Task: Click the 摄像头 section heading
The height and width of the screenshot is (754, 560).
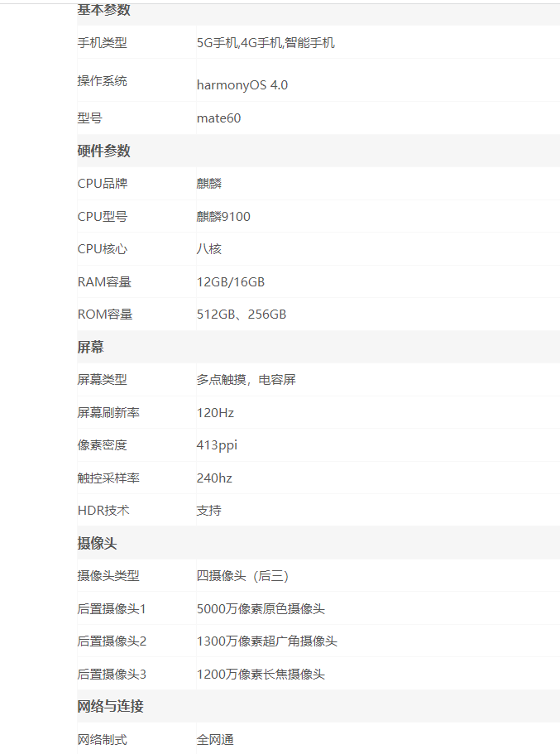Action: click(x=97, y=543)
